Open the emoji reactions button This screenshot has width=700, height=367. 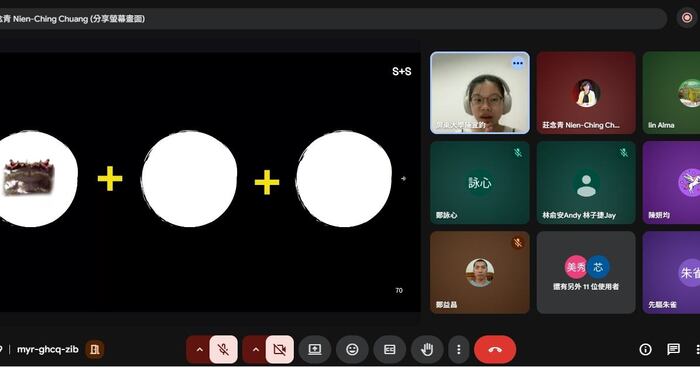point(352,349)
